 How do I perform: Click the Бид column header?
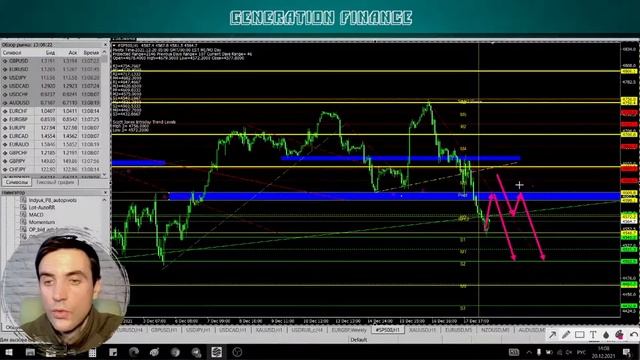[x=50, y=53]
